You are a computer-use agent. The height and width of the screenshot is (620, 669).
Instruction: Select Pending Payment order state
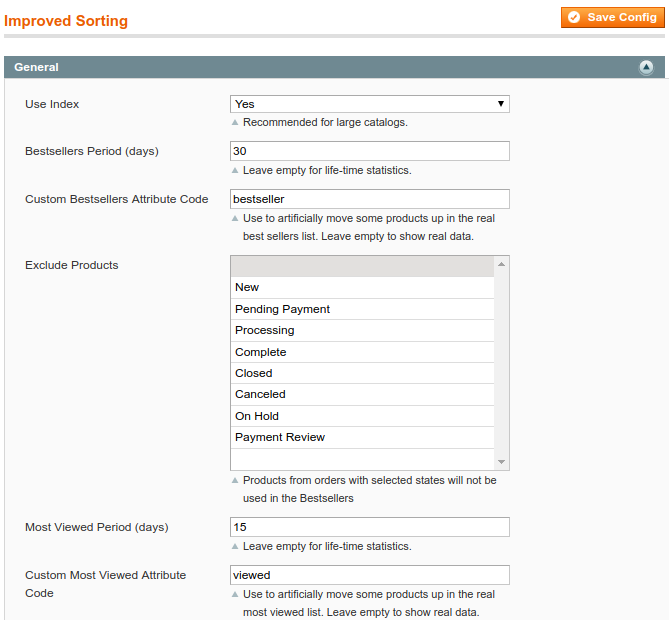tap(362, 309)
